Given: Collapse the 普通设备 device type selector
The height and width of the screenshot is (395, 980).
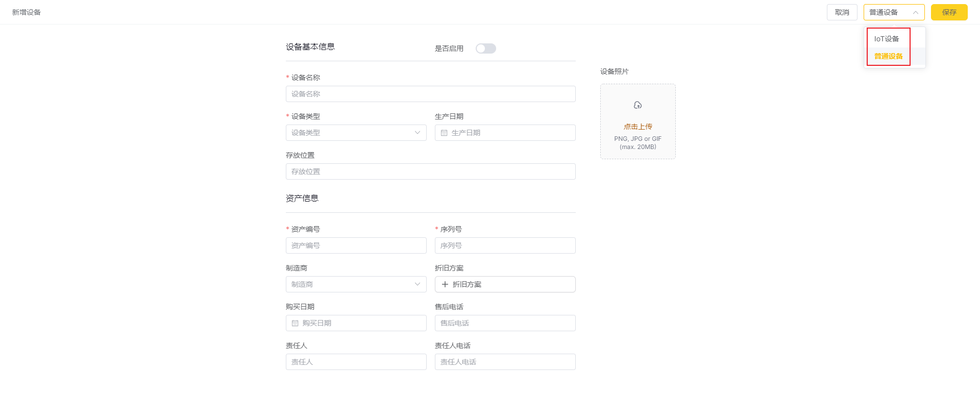Looking at the screenshot, I should pyautogui.click(x=894, y=12).
